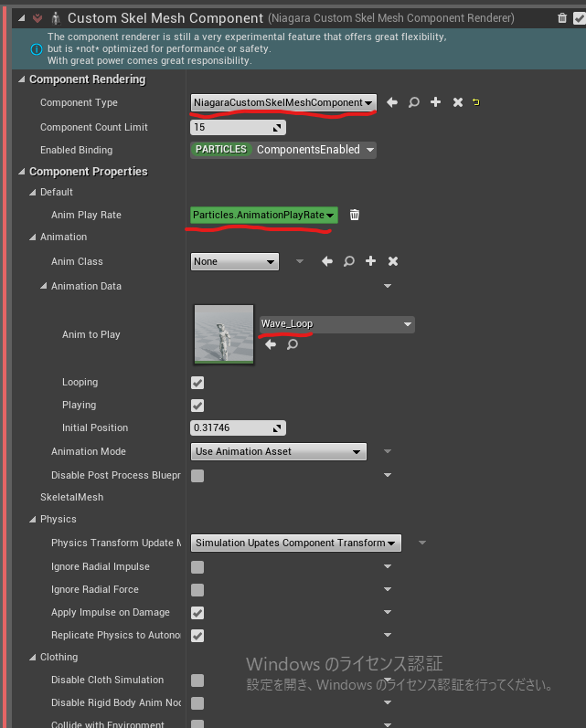
Task: Open Animation Data binding arrow dropdown
Action: [x=388, y=286]
